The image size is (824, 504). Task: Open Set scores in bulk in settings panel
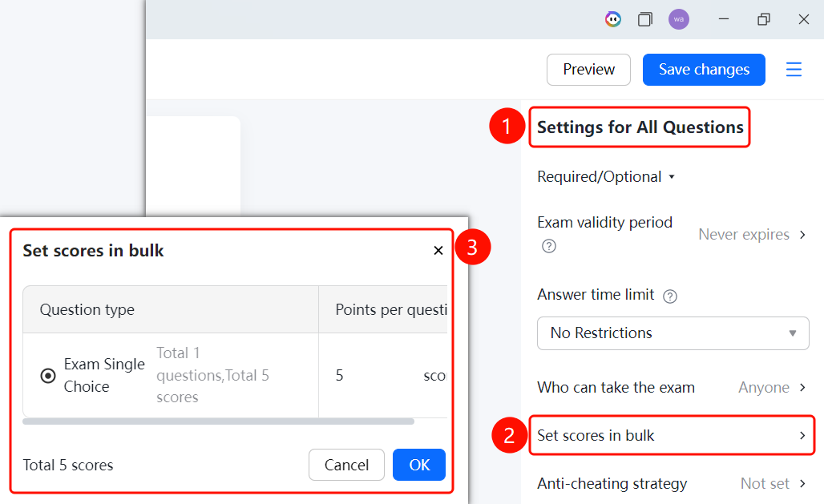coord(672,435)
